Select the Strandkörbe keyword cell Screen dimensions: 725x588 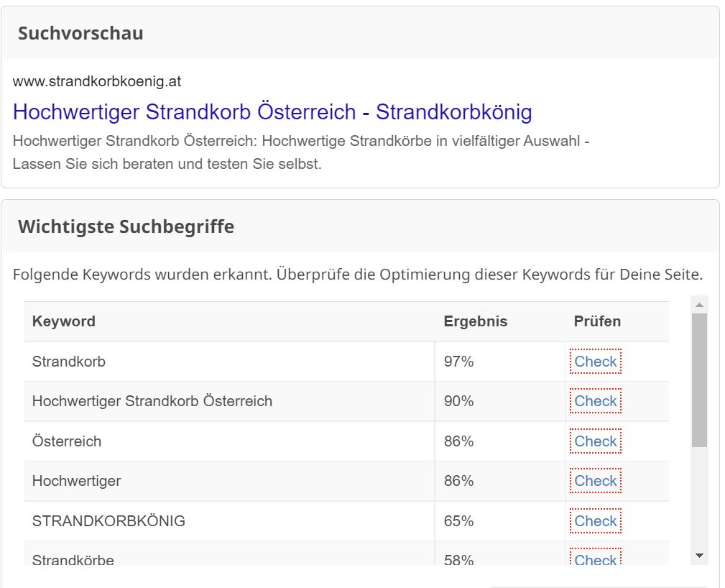point(229,553)
